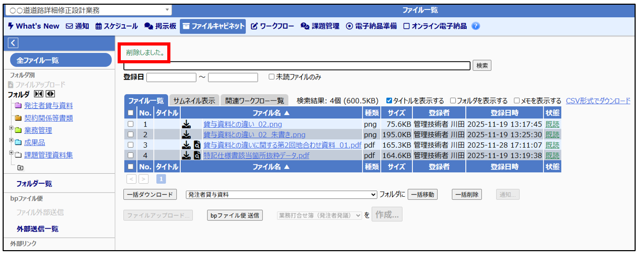This screenshot has height=258, width=644.
Task: Enable the 未読ファイルのみ checkbox
Action: click(271, 77)
